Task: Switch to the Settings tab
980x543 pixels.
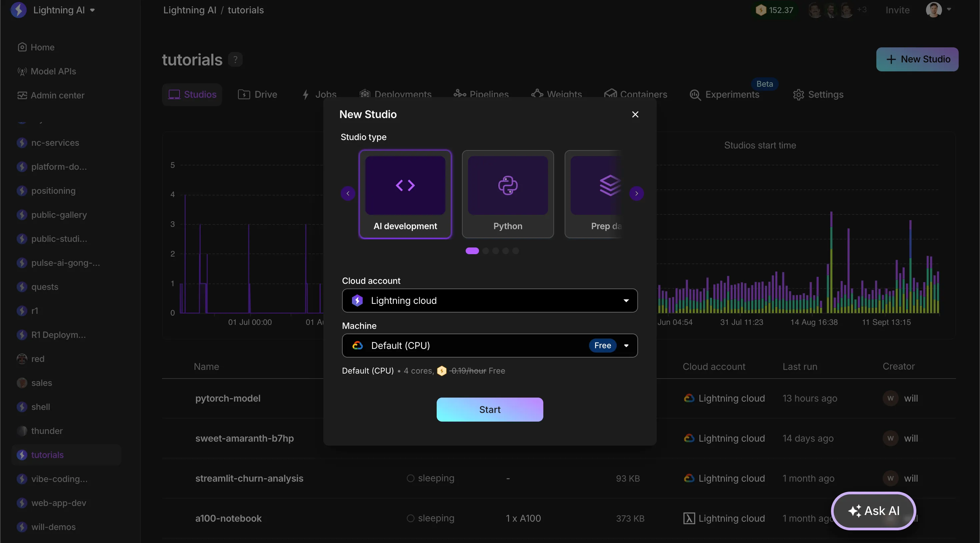Action: (x=818, y=94)
